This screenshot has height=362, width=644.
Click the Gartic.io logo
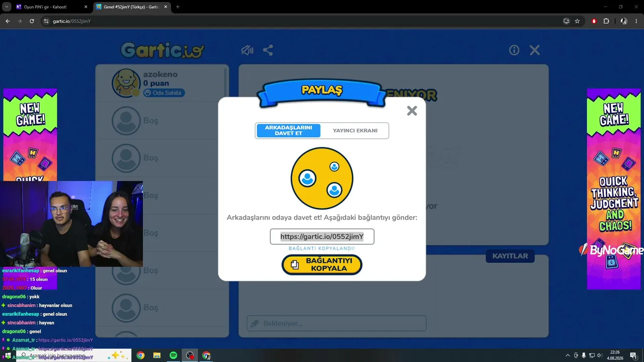tap(163, 50)
